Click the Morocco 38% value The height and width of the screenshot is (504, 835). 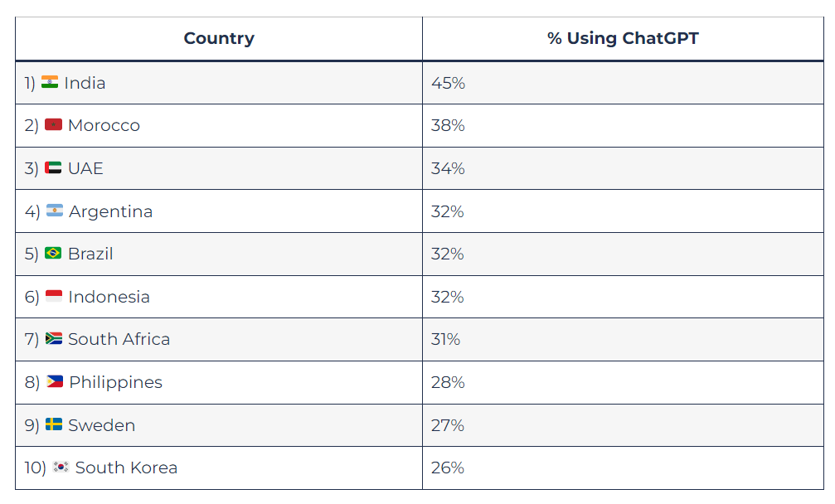click(x=448, y=126)
